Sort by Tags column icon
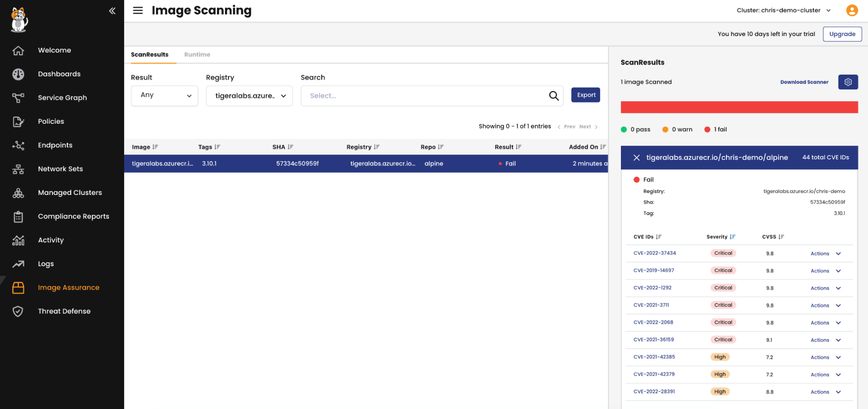Screen dimensions: 868x409 tap(218, 147)
